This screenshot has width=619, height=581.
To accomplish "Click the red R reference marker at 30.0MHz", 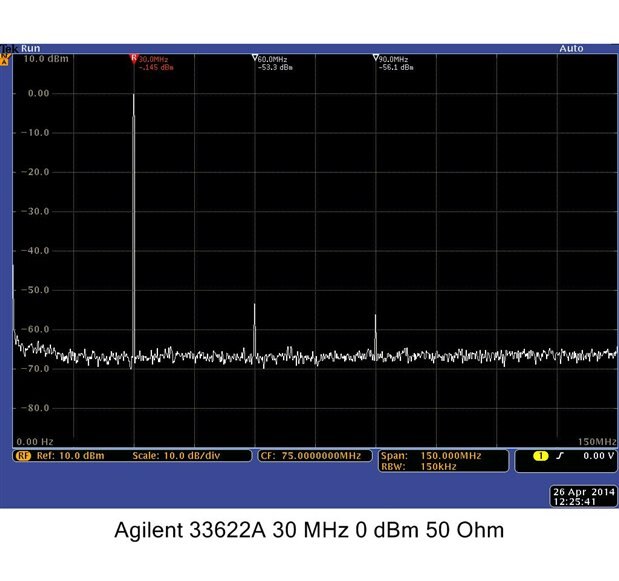I will [134, 59].
